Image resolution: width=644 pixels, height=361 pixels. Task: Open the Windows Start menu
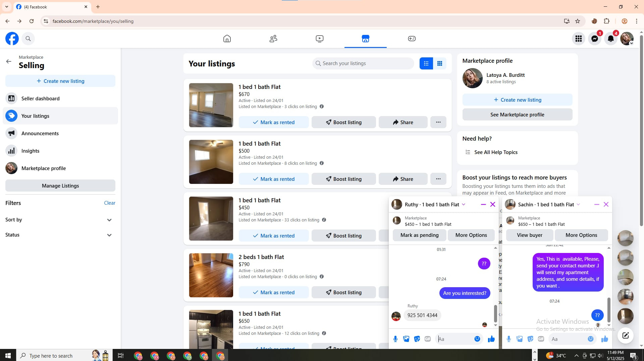click(x=8, y=356)
